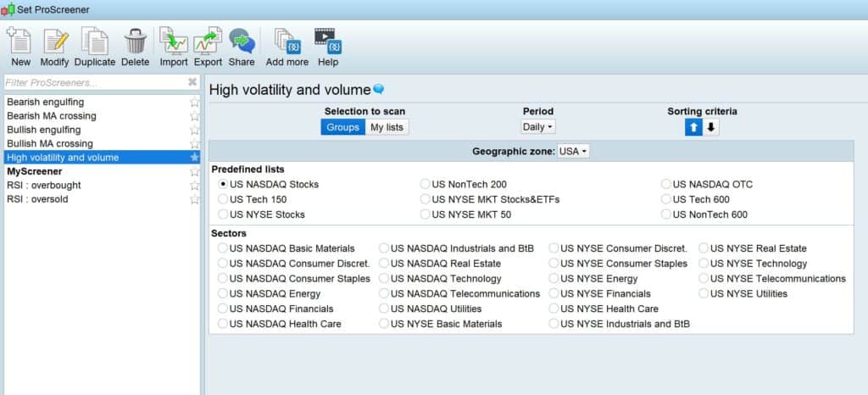Image resolution: width=868 pixels, height=395 pixels.
Task: Click the Modify pencil icon
Action: pos(55,42)
